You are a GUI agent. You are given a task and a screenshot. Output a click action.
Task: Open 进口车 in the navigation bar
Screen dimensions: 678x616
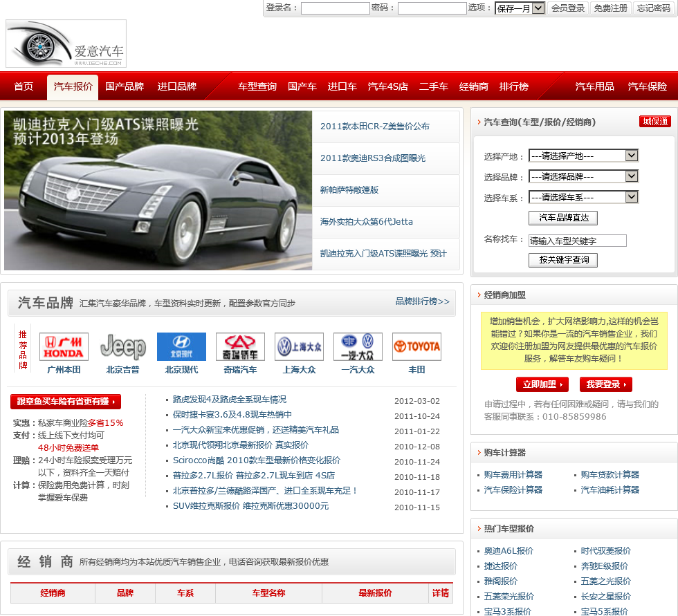(342, 86)
